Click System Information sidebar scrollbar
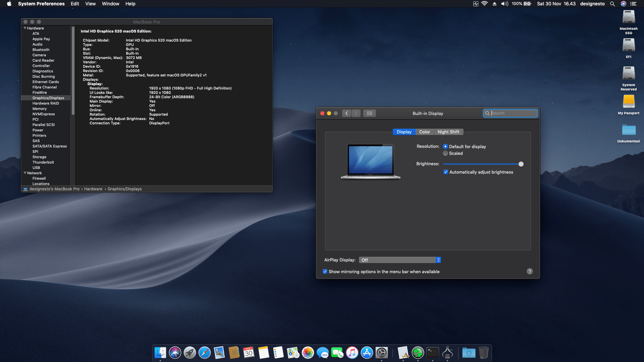Screen dimensions: 644x362 73,70
